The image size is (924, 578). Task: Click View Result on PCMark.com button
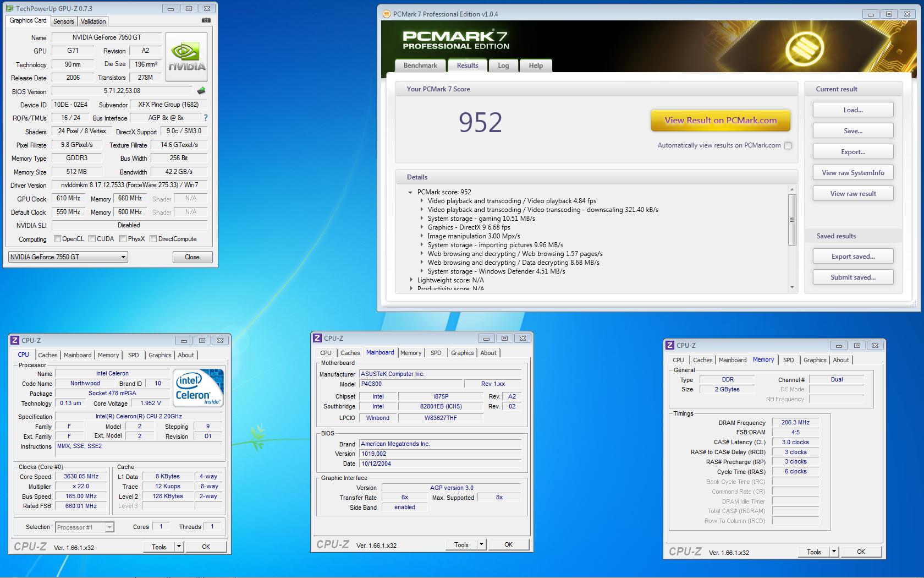721,121
